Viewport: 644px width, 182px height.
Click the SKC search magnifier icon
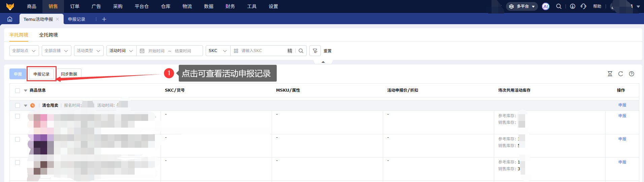301,51
